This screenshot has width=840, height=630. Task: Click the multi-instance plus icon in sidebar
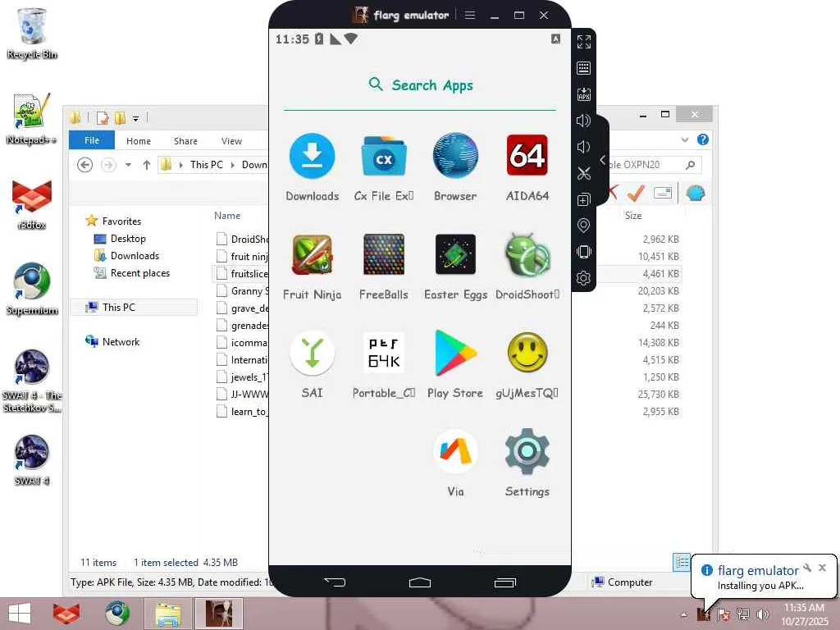[584, 200]
